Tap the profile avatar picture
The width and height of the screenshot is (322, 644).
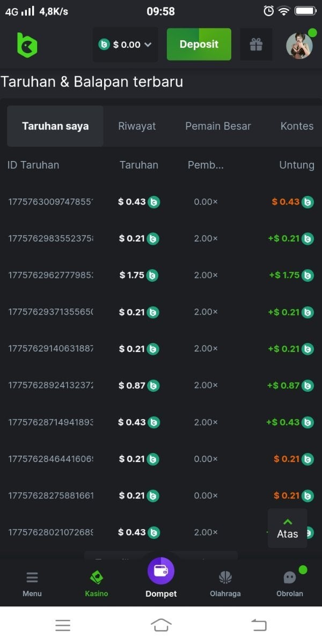(x=299, y=46)
